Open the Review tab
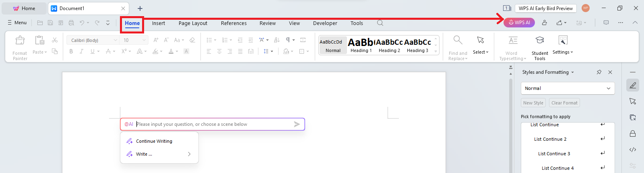 tap(268, 23)
